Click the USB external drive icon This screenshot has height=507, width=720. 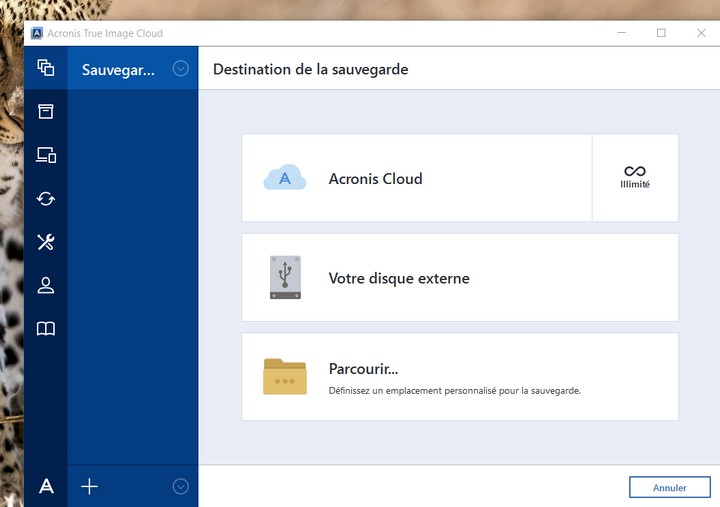285,277
